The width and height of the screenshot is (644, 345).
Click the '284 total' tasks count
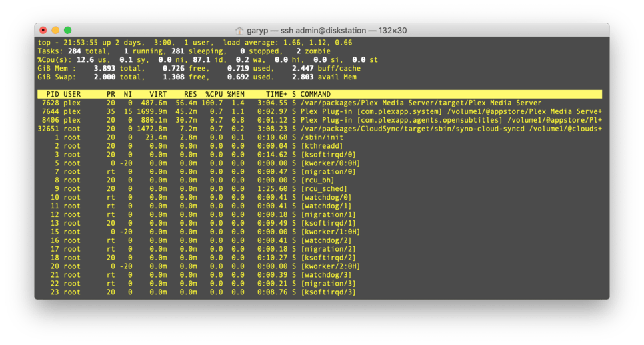87,51
